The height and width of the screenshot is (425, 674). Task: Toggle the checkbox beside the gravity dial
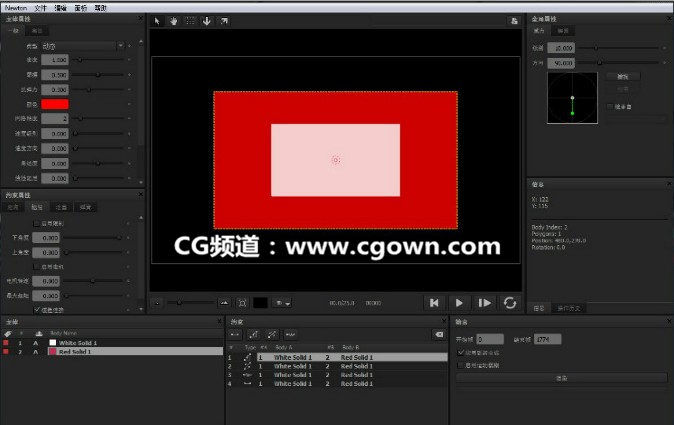[610, 106]
